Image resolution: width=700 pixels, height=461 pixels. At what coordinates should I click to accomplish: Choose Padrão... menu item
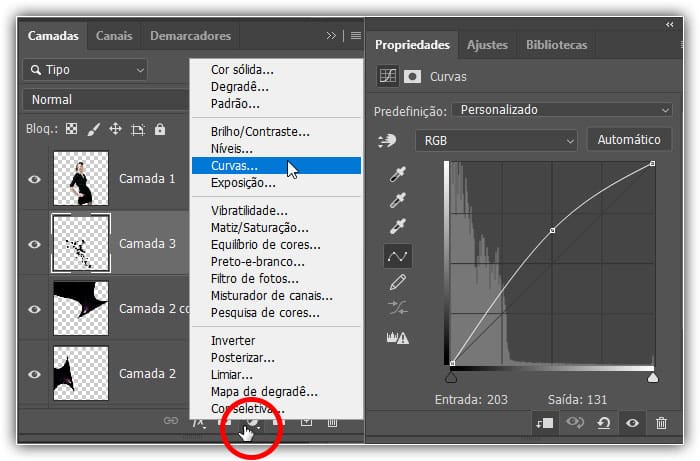point(276,104)
